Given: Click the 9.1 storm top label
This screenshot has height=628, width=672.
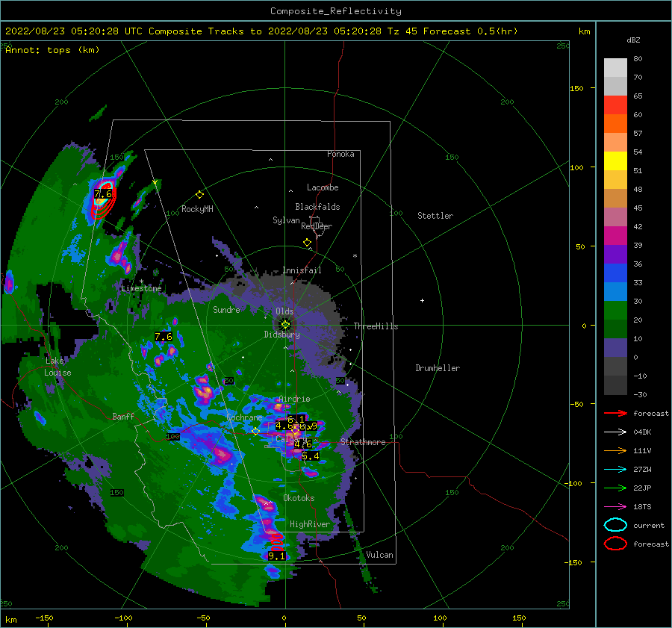Looking at the screenshot, I should pyautogui.click(x=276, y=556).
